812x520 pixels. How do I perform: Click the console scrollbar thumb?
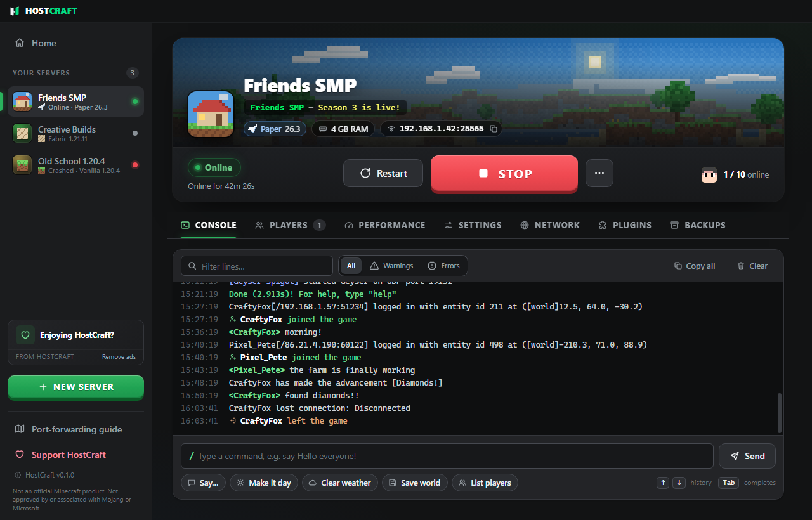tap(780, 412)
